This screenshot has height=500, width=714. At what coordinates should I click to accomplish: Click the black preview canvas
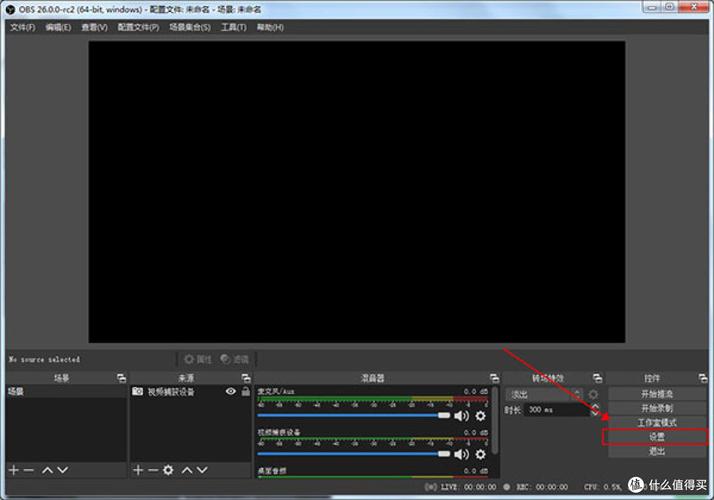coord(357,192)
